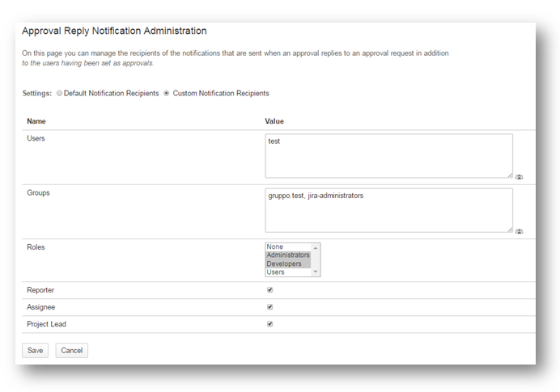Open the group picker beside Groups field
Screen dimensions: 560x392
(x=519, y=231)
